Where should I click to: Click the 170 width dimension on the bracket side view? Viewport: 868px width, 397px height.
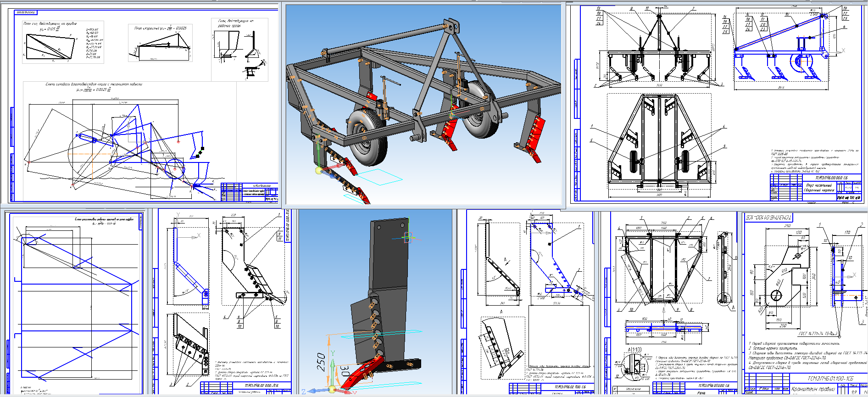[847, 233]
